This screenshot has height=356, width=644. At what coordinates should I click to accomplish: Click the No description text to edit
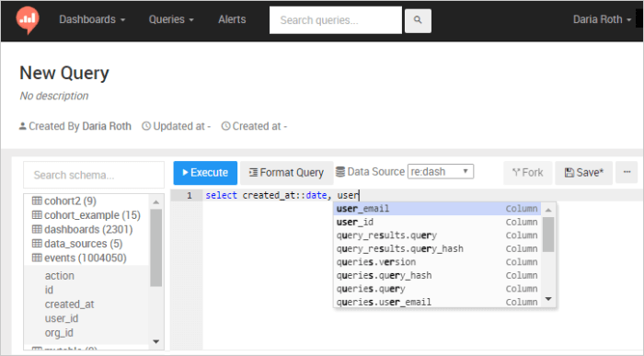click(x=54, y=96)
